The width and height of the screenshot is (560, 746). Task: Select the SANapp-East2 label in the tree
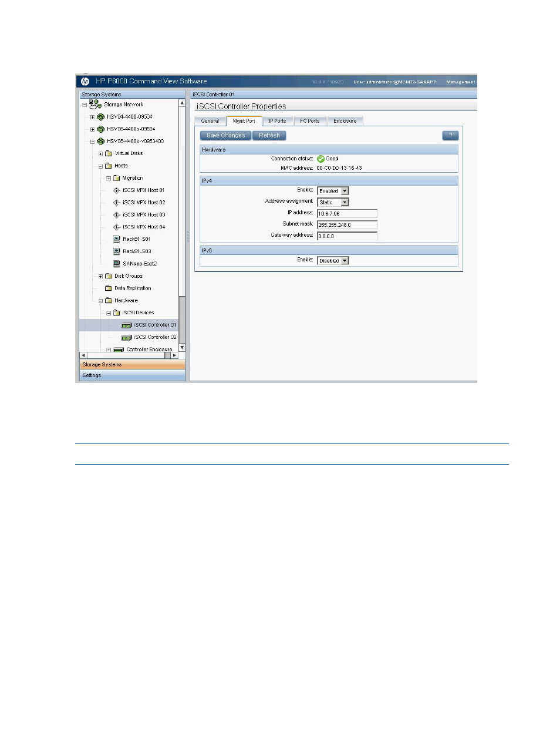(140, 264)
